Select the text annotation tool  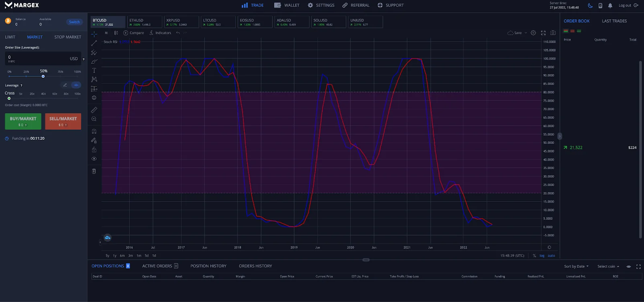coord(94,70)
